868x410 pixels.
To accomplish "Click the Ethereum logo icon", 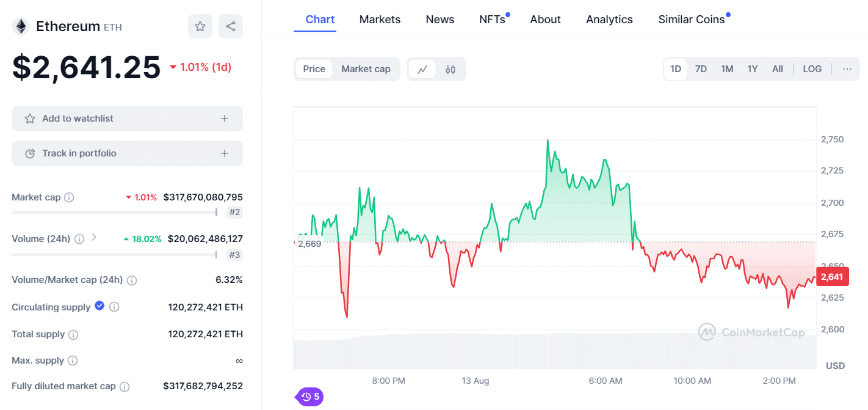I will pos(21,26).
